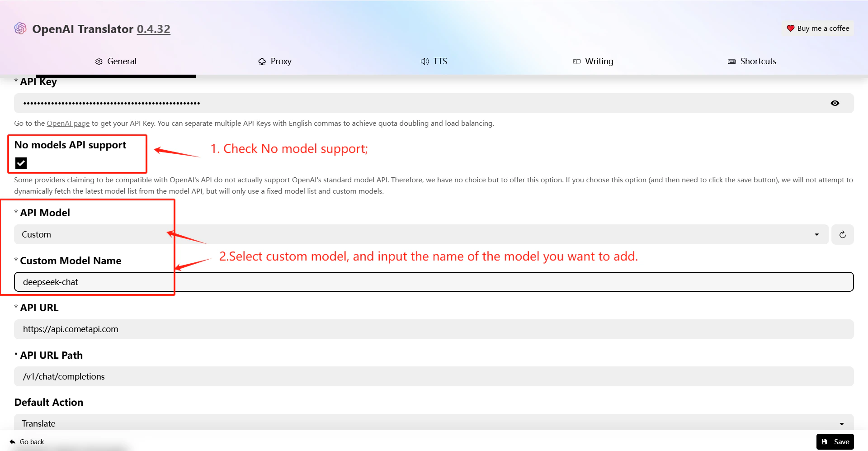The height and width of the screenshot is (451, 868).
Task: Open the OpenAI page link
Action: point(68,123)
